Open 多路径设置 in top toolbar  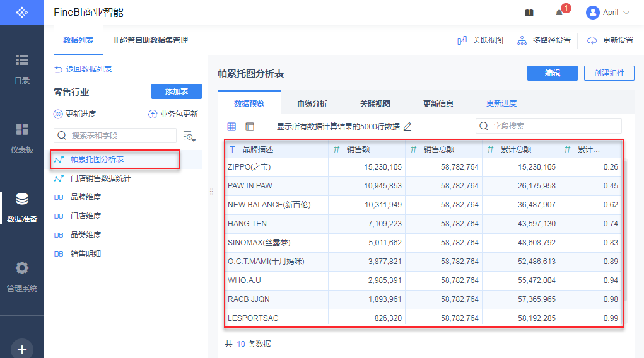[544, 40]
